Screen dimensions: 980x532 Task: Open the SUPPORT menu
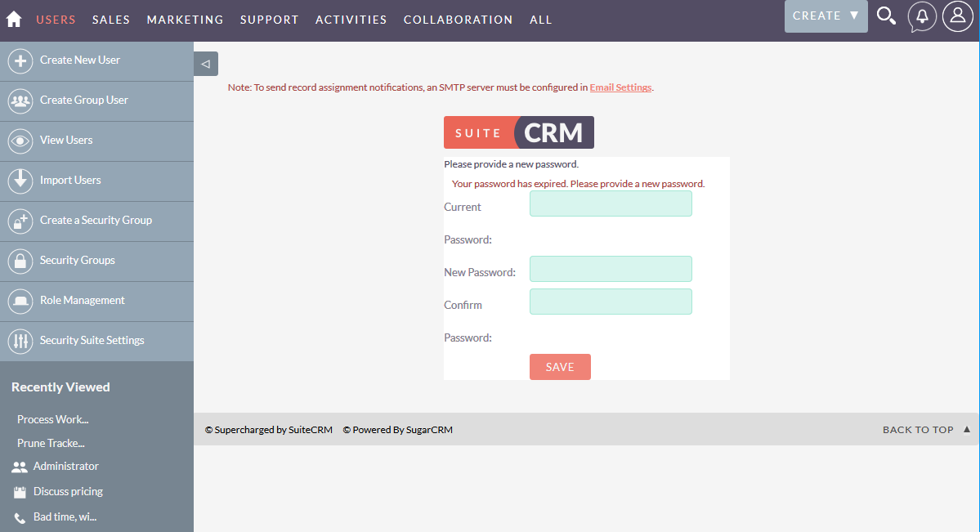[270, 20]
